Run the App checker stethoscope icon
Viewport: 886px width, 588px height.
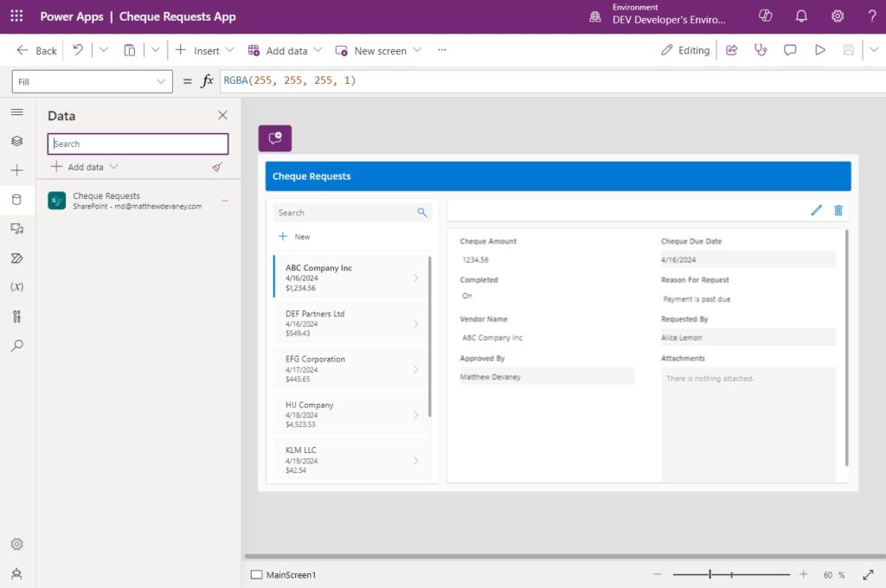click(x=760, y=50)
